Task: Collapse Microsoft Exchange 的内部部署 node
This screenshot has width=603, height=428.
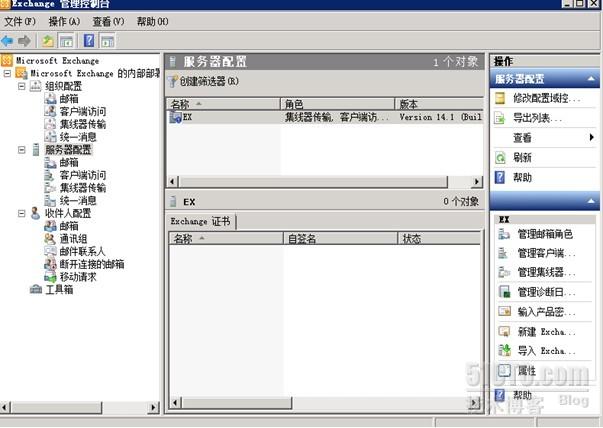Action: 7,73
